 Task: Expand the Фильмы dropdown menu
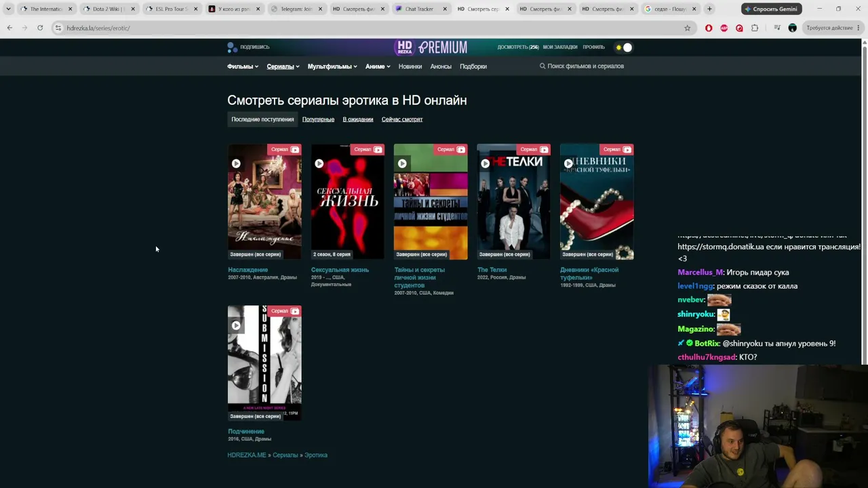tap(243, 66)
